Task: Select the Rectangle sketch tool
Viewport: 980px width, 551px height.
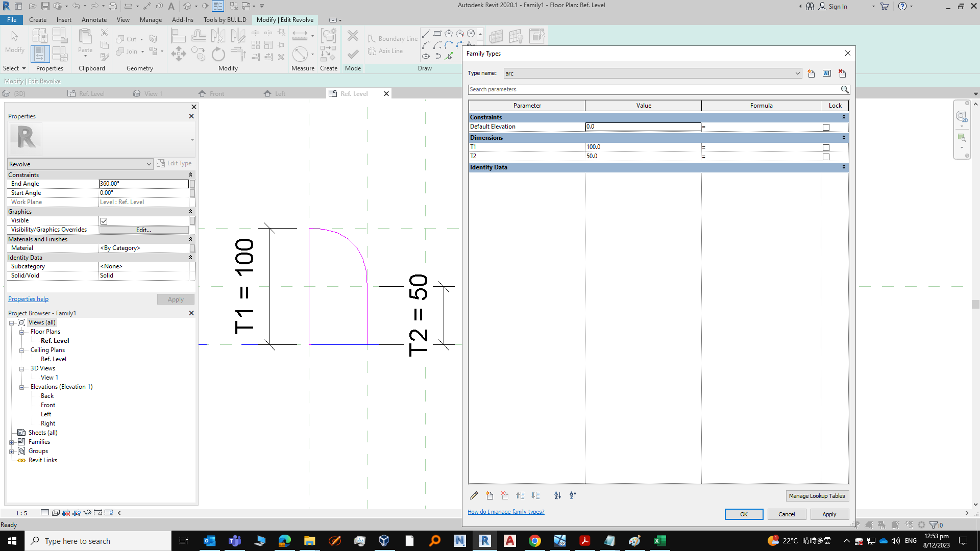Action: (437, 34)
